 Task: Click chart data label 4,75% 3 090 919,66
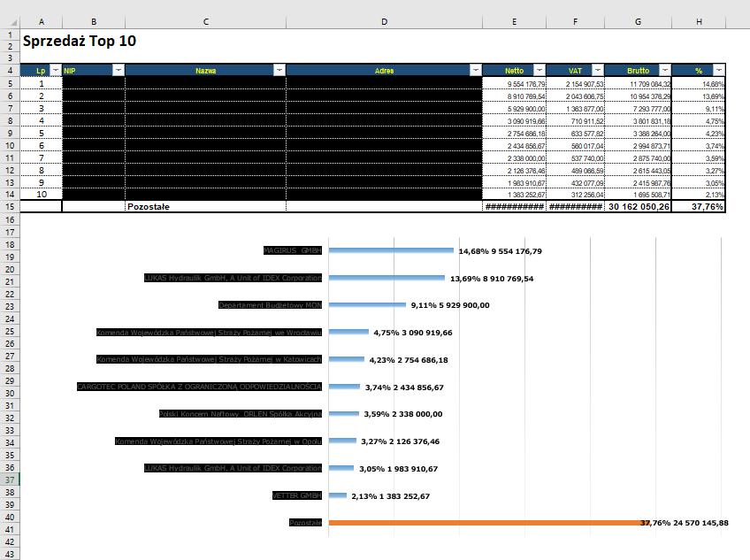click(413, 332)
